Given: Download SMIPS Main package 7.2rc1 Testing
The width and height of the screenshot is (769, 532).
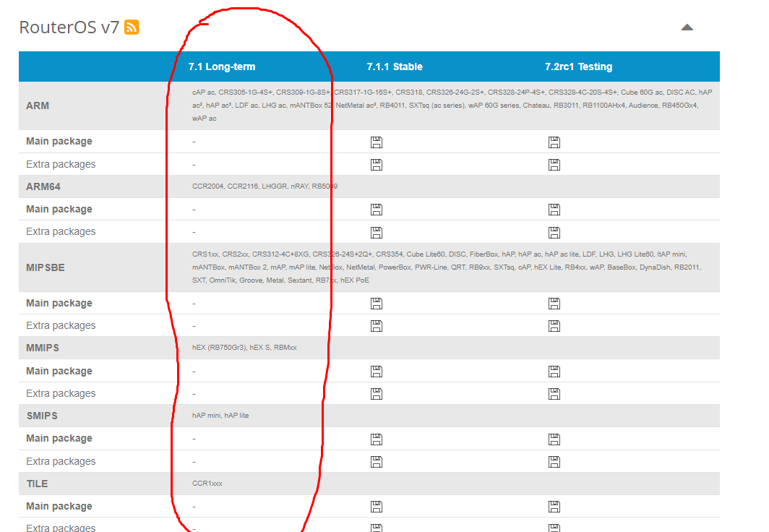Looking at the screenshot, I should click(554, 439).
